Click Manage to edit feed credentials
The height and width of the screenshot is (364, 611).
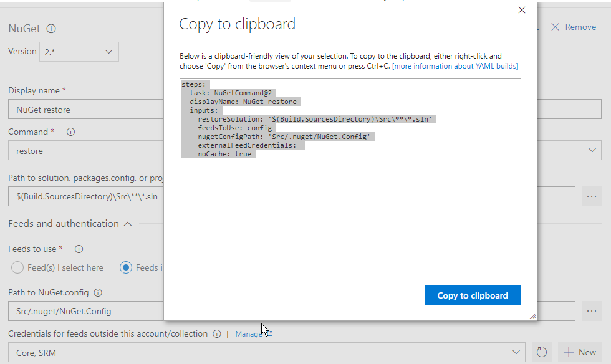(249, 333)
